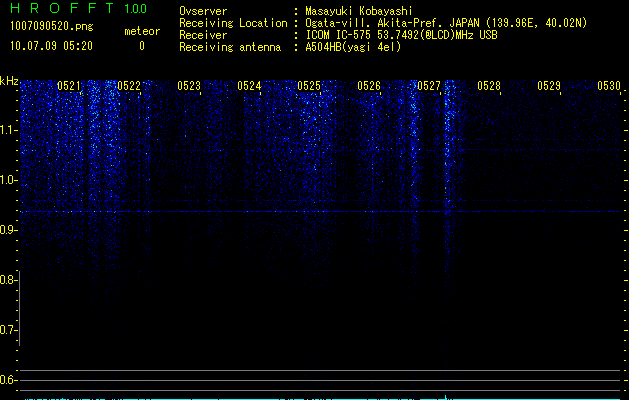Click the Receiving antenna label
The height and width of the screenshot is (400, 629).
point(230,47)
